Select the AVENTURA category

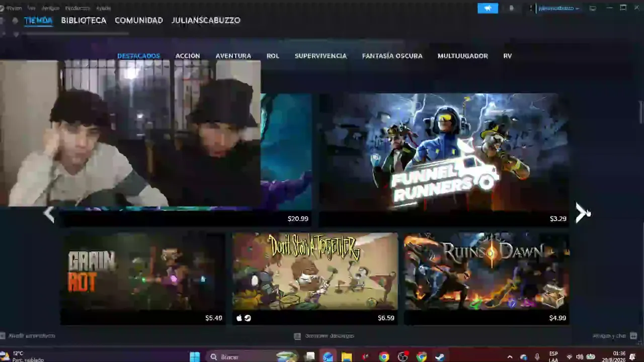point(233,56)
